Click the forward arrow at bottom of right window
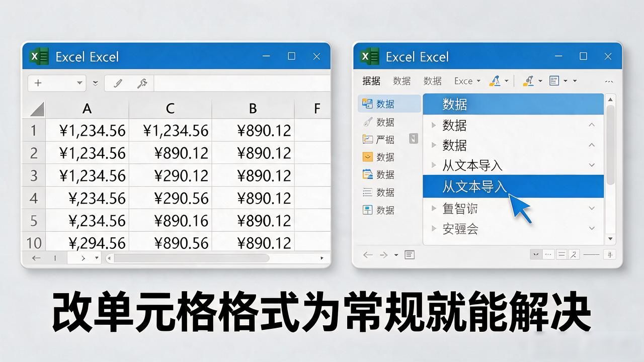The width and height of the screenshot is (644, 362). click(x=384, y=255)
